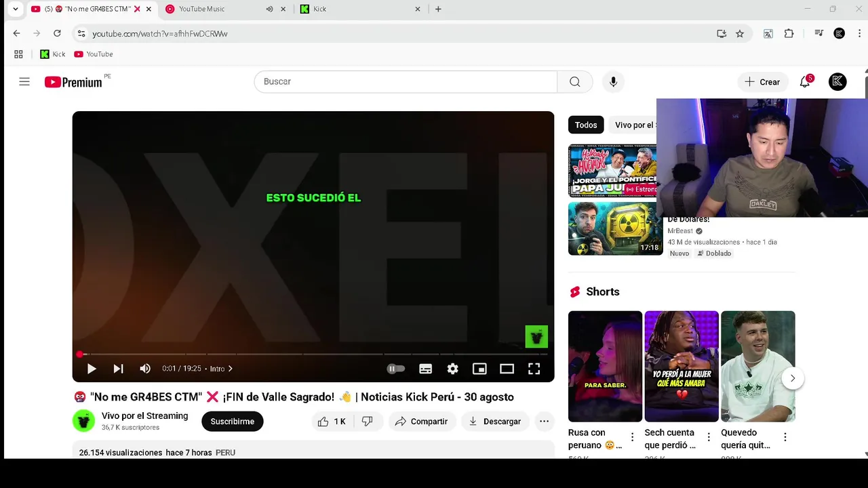Open the MrBeast video thumbnail
Screen dimensions: 868x488
tap(616, 228)
